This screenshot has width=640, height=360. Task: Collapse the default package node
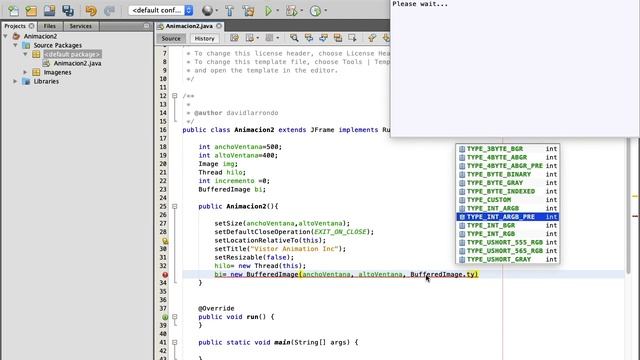(25, 54)
